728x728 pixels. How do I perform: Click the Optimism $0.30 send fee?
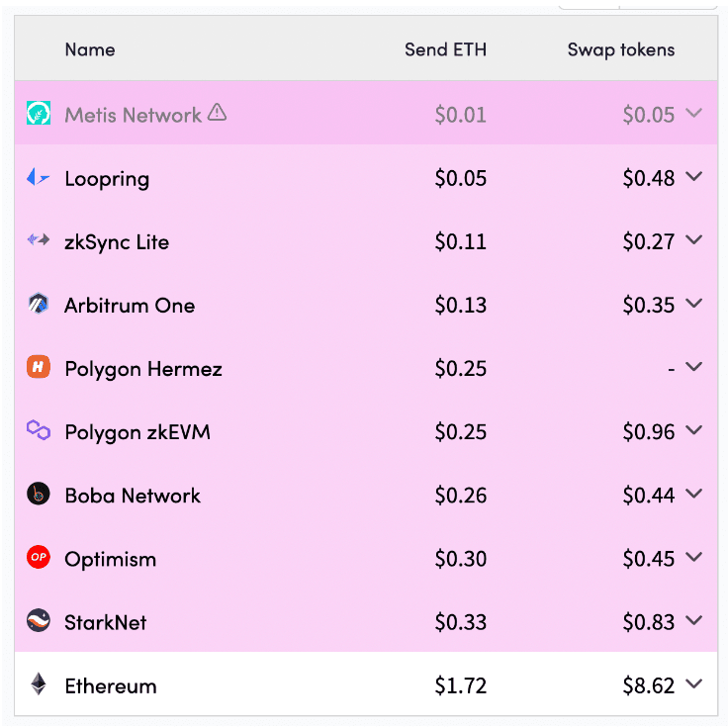tap(460, 559)
